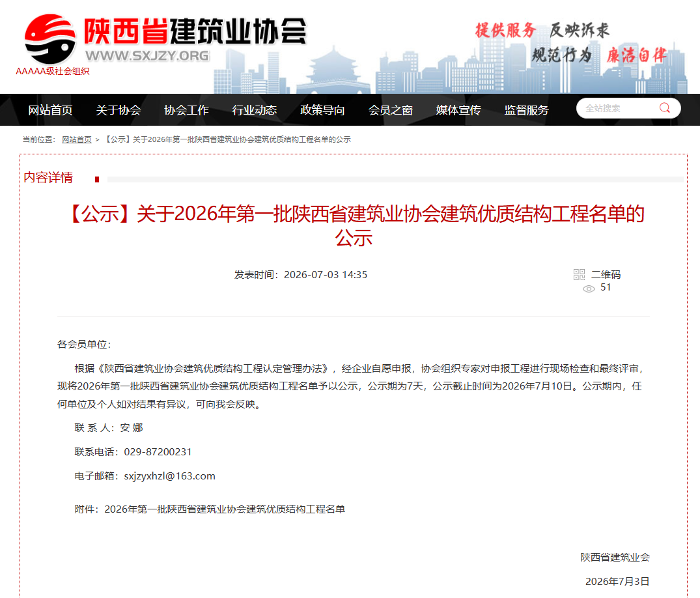Click the eye view-count icon
700x598 pixels.
(x=589, y=289)
